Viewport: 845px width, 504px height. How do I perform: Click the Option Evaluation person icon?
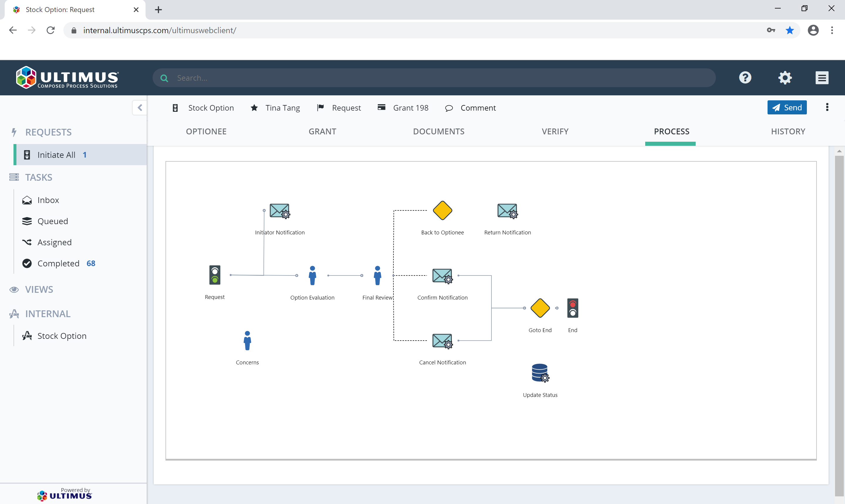coord(312,275)
